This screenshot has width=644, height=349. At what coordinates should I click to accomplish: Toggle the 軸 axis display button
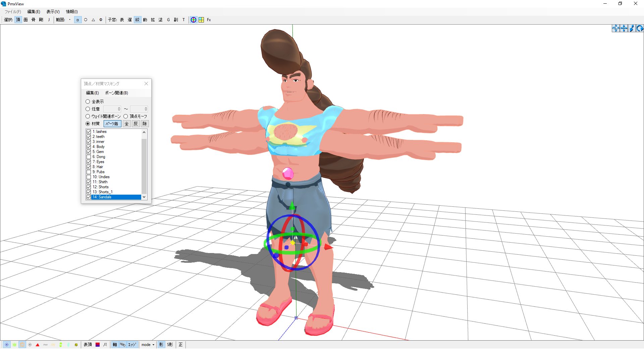pyautogui.click(x=115, y=345)
